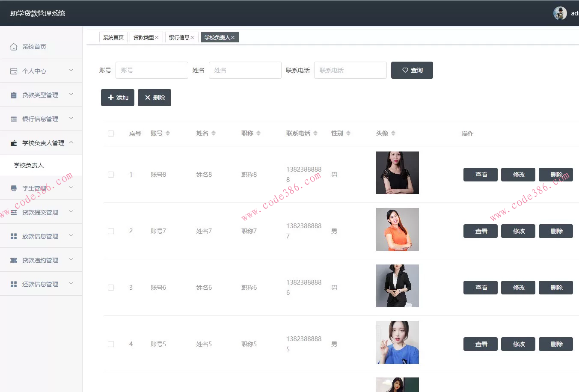This screenshot has width=579, height=392.
Task: Expand the 学生管理 menu chevron
Action: point(71,187)
